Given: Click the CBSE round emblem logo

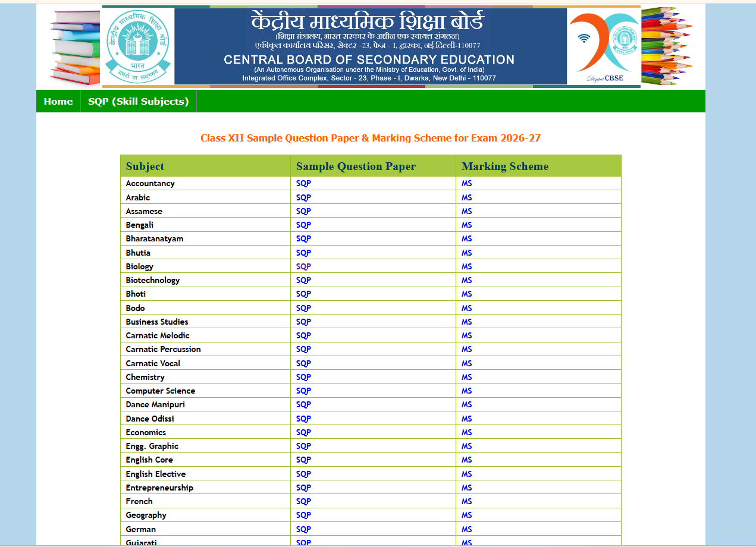Looking at the screenshot, I should [138, 46].
